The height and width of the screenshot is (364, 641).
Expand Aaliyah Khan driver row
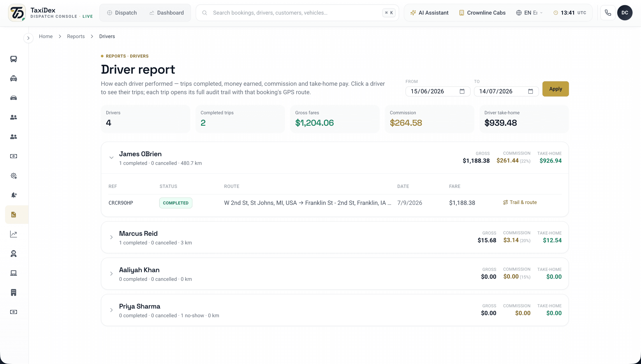[111, 274]
